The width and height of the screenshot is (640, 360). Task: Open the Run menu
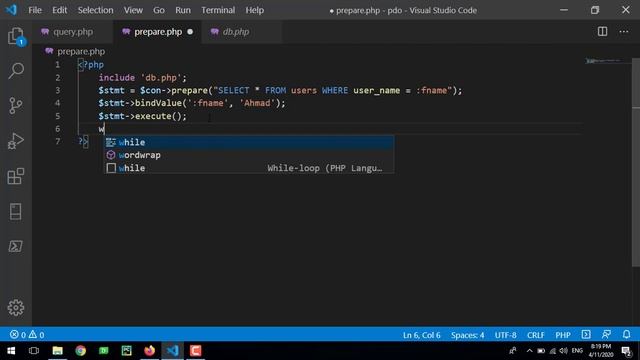[183, 10]
